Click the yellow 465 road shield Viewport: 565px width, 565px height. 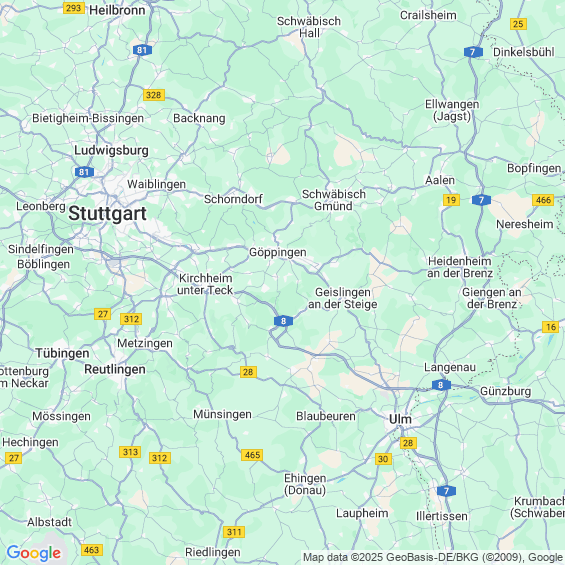pyautogui.click(x=252, y=455)
